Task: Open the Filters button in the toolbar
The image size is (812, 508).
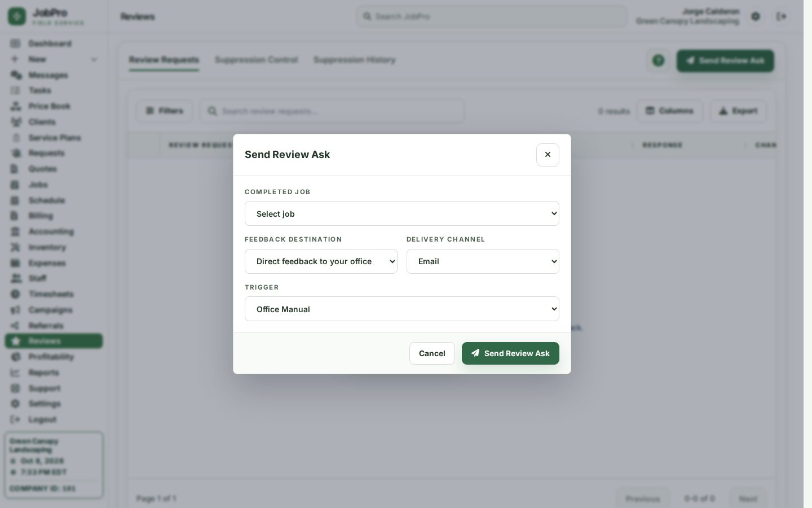Action: (164, 111)
